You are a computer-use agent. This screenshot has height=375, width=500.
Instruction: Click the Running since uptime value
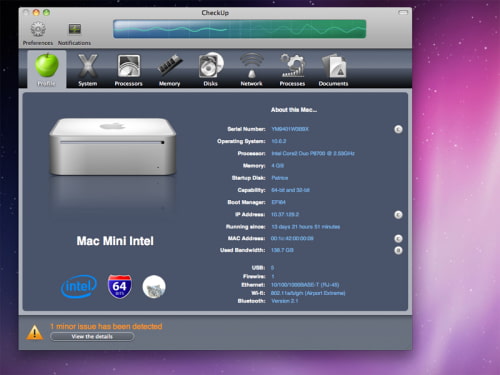[x=306, y=227]
